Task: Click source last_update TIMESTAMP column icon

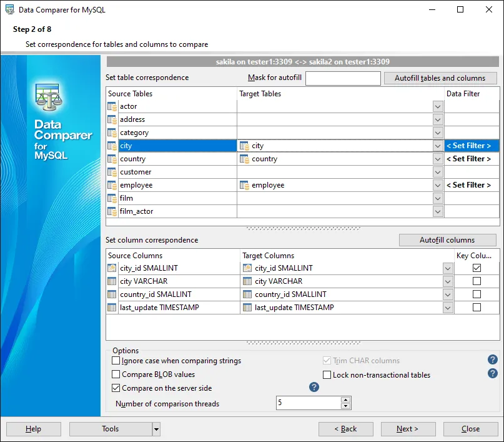Action: point(112,308)
